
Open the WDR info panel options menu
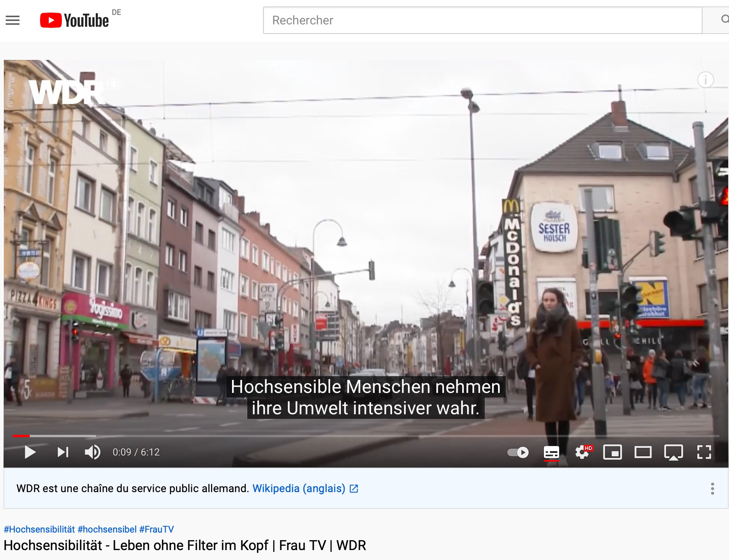[x=712, y=489]
